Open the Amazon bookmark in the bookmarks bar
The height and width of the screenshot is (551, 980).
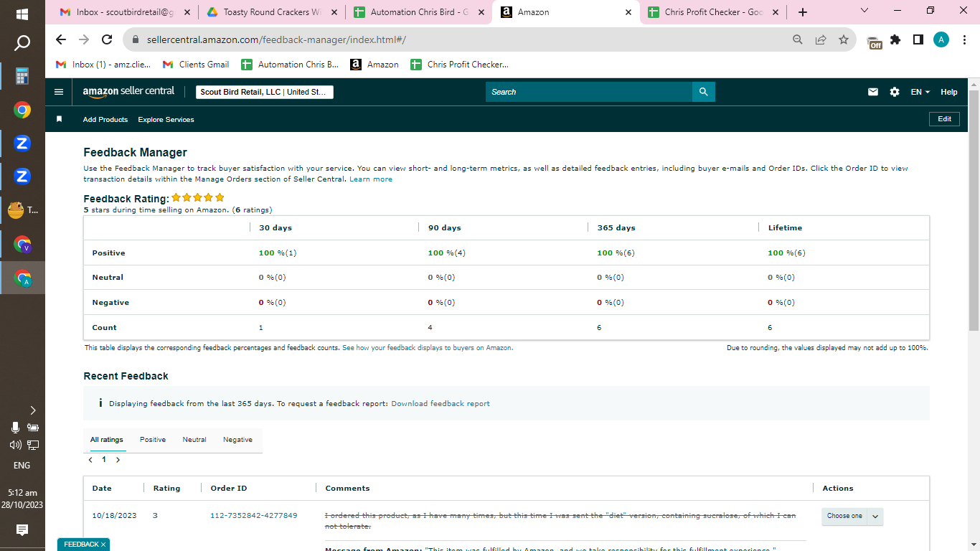click(374, 65)
